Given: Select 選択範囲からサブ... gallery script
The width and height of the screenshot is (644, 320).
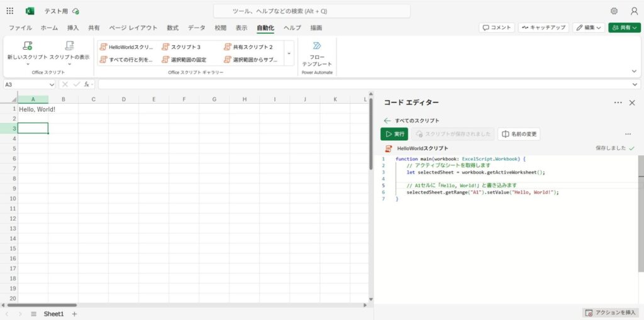Looking at the screenshot, I should pos(251,60).
